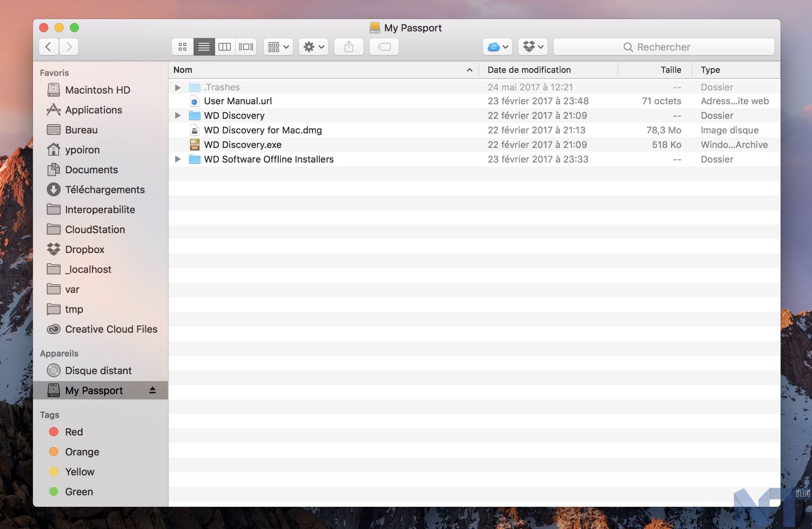Image resolution: width=812 pixels, height=529 pixels.
Task: Click the Share toolbar button
Action: [x=349, y=47]
